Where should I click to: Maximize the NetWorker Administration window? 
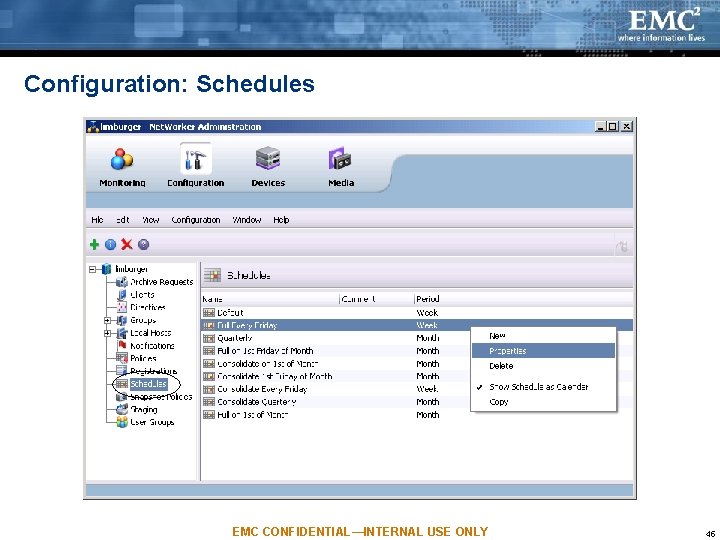pos(613,126)
